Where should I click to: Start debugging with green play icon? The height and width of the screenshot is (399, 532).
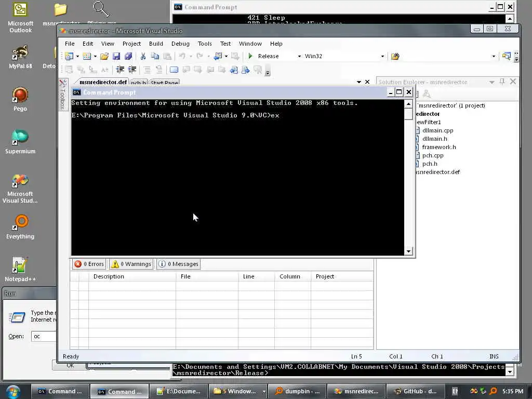click(x=250, y=56)
